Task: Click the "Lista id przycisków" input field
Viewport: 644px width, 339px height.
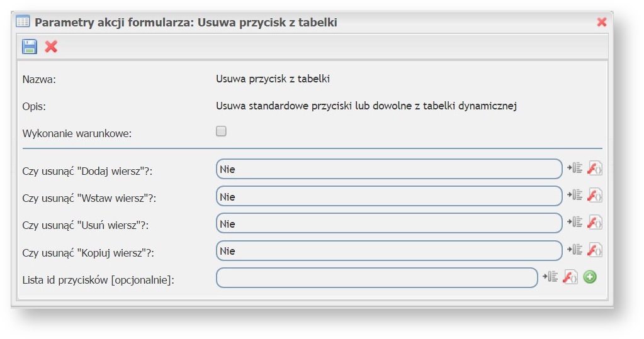Action: pos(376,277)
